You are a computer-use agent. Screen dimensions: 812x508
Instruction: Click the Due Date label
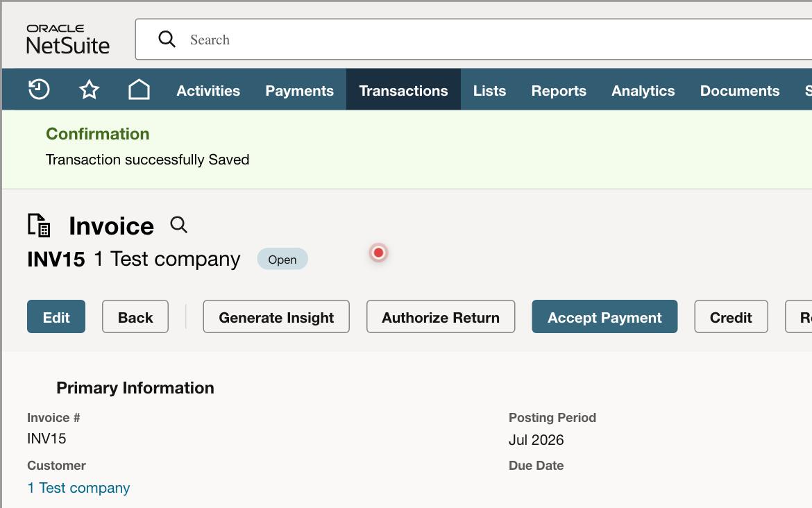[x=536, y=466]
